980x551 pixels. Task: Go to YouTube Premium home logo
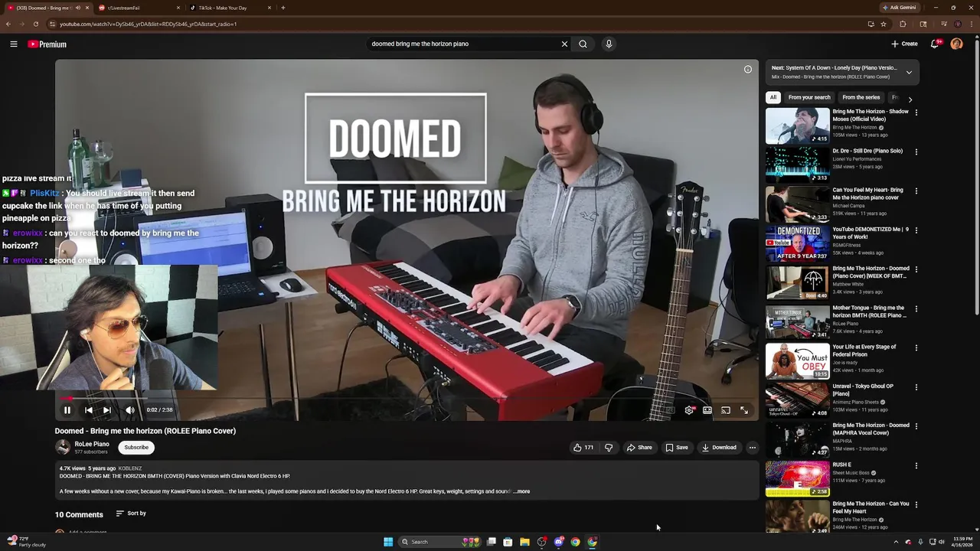click(47, 44)
